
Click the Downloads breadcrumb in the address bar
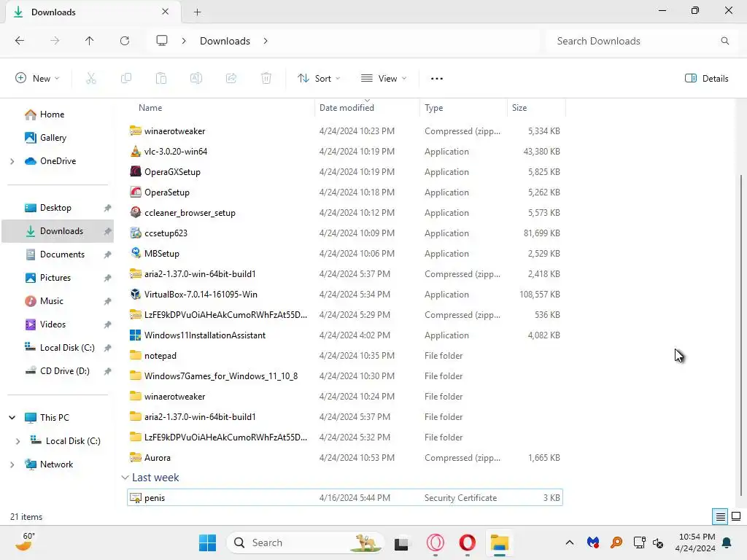[225, 41]
